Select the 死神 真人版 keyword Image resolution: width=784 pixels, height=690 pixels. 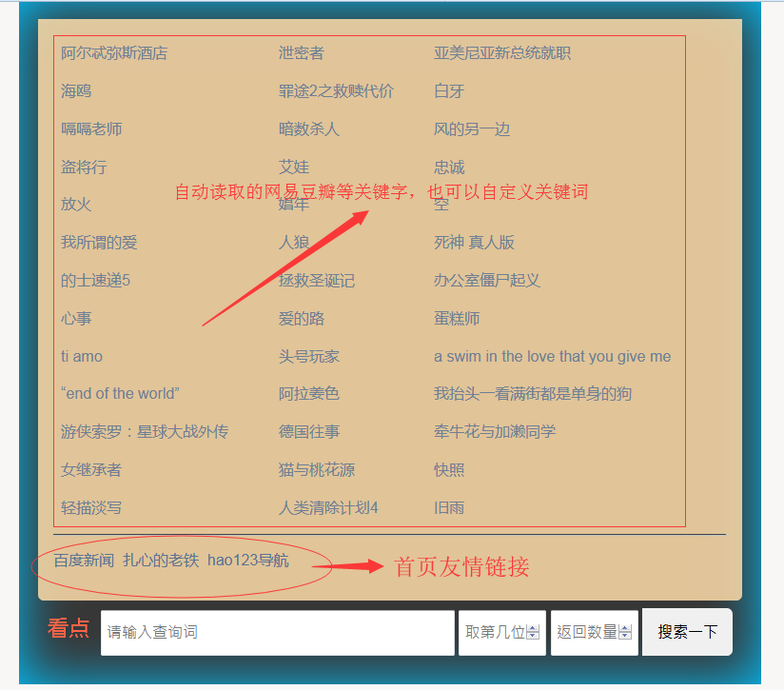pos(474,243)
